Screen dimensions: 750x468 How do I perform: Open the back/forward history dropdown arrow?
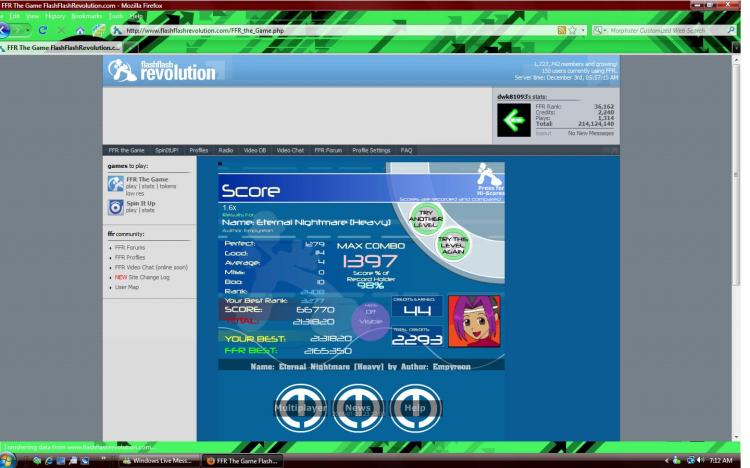point(28,30)
